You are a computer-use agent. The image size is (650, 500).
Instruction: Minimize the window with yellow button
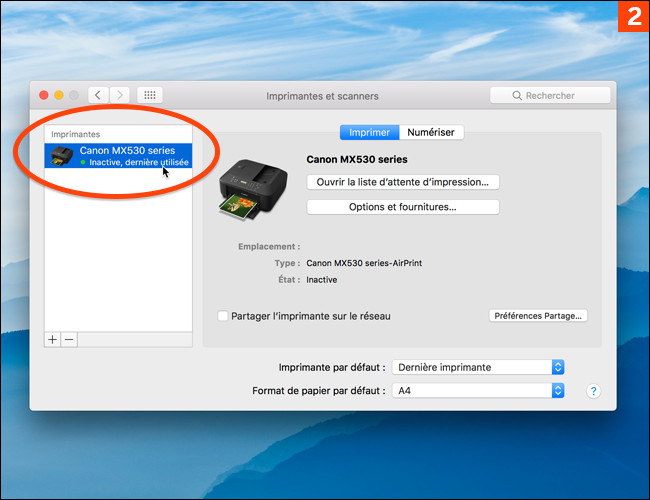(x=59, y=95)
